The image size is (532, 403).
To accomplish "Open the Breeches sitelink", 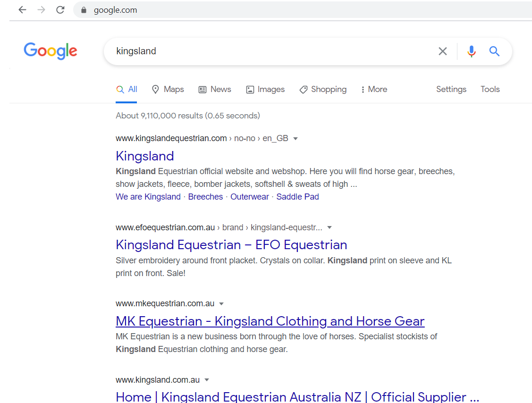I will [206, 197].
